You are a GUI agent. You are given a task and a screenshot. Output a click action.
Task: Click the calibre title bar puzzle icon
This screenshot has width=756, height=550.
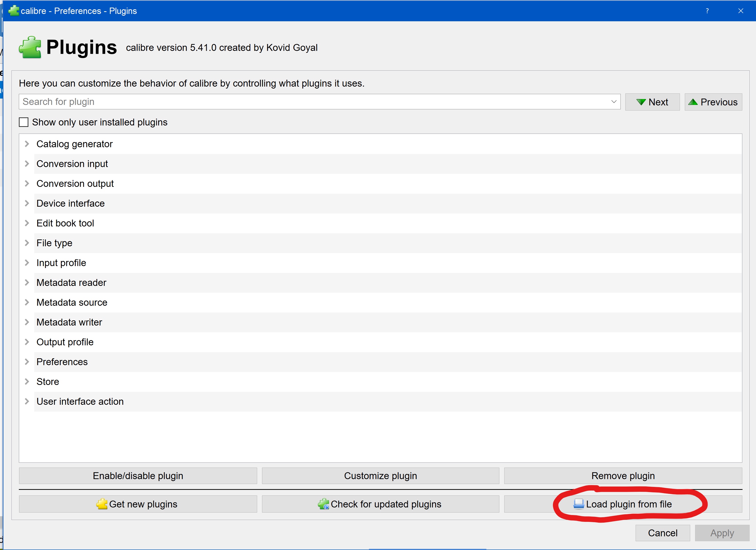pyautogui.click(x=13, y=11)
